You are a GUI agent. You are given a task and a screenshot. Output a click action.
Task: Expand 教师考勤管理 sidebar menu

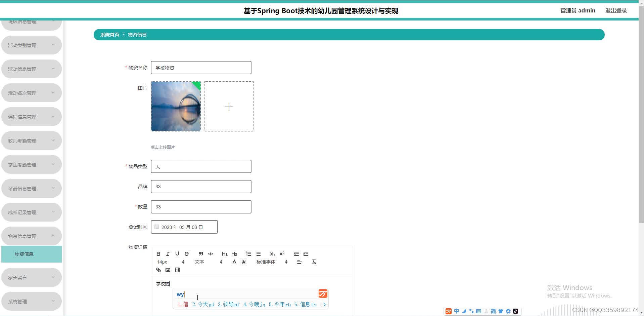pos(32,141)
